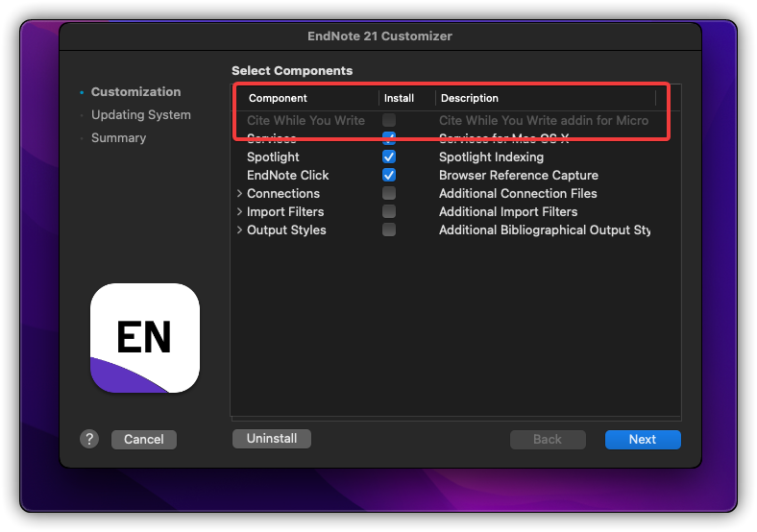Expand the Connections tree row
The width and height of the screenshot is (757, 532).
pos(239,194)
